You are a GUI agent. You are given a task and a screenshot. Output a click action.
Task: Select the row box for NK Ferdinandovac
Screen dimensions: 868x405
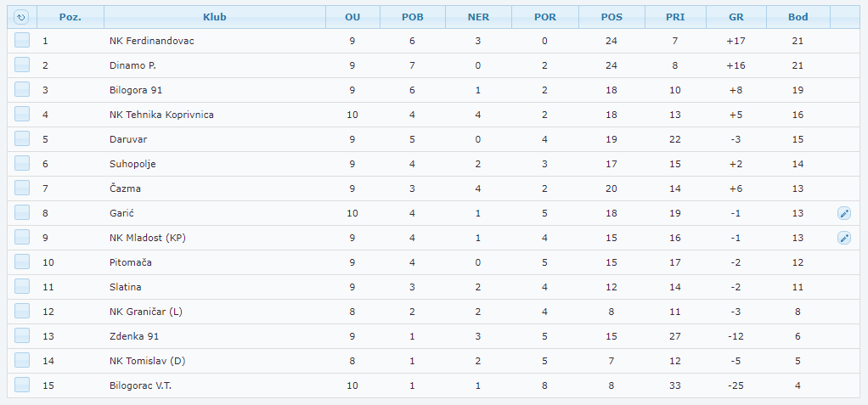(x=22, y=41)
